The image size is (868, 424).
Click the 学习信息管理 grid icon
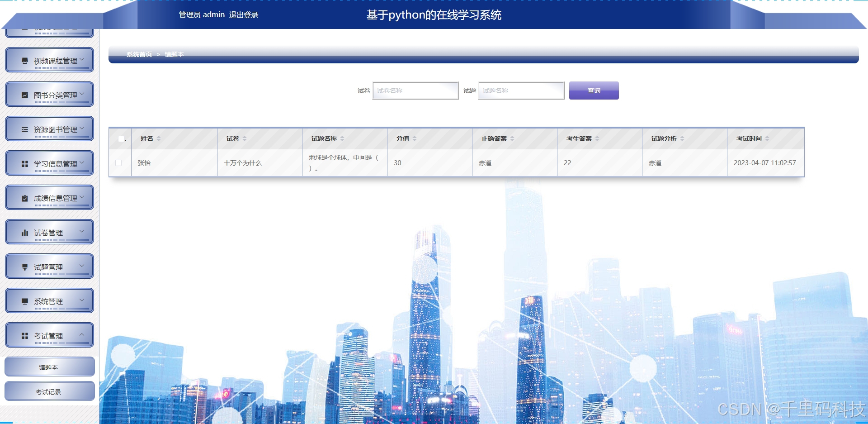click(25, 164)
